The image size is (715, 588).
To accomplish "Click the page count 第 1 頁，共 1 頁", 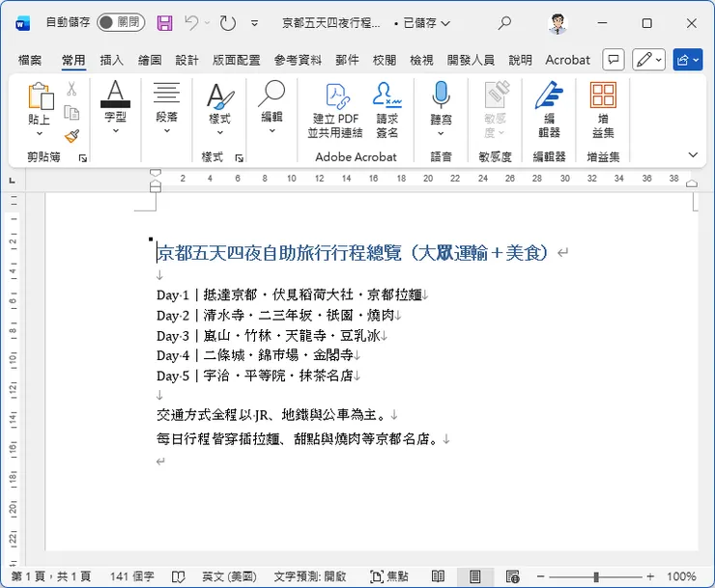I will [50, 576].
